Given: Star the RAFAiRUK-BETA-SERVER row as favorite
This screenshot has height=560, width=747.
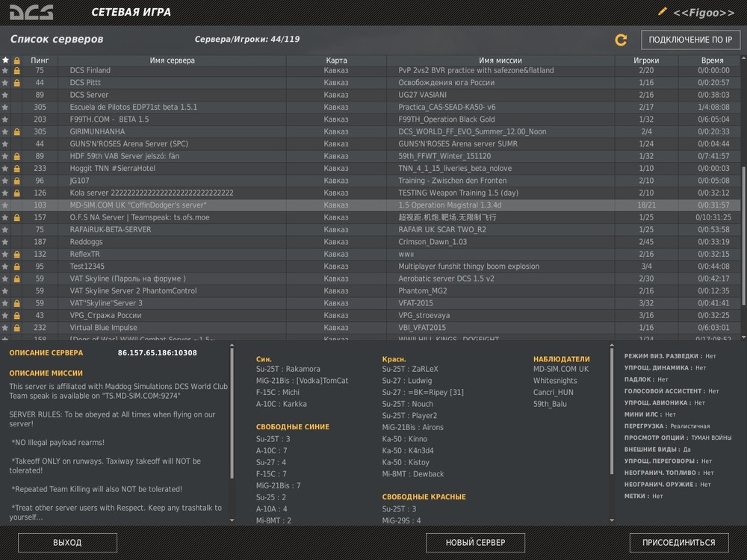Looking at the screenshot, I should point(5,230).
